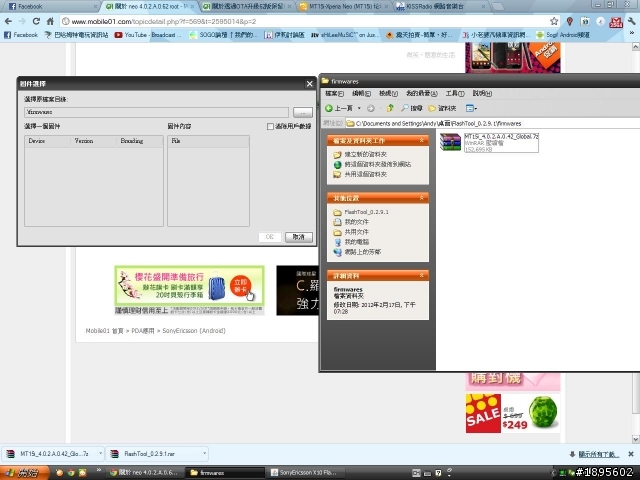Open the FlashTool_0.2.9.1.rar download dropdown arrow
This screenshot has width=640, height=480.
coord(204,453)
